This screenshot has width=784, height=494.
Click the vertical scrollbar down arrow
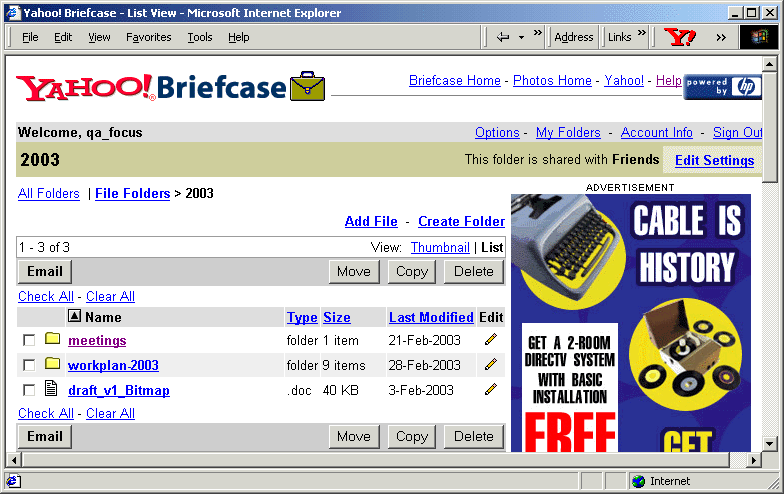(770, 443)
